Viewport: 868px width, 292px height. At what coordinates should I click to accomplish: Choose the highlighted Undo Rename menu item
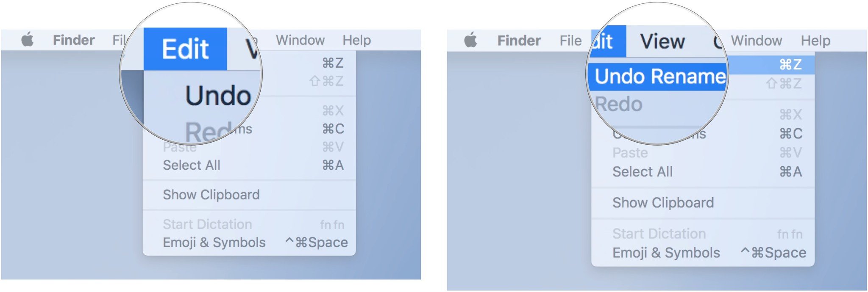point(659,77)
